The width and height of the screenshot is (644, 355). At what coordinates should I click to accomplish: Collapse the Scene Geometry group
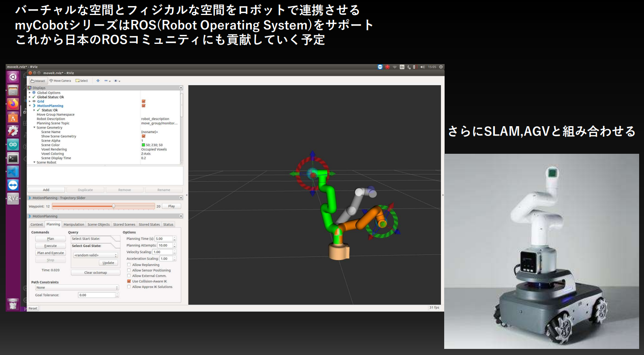tap(34, 127)
